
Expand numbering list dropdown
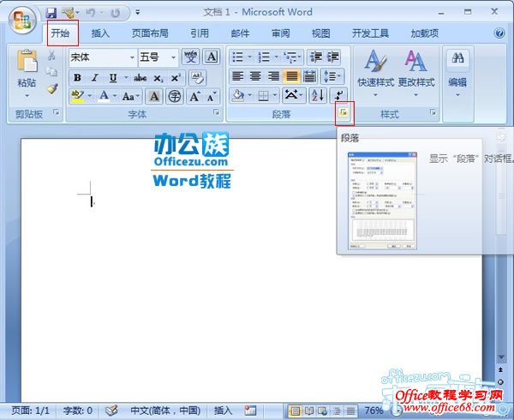pyautogui.click(x=277, y=57)
